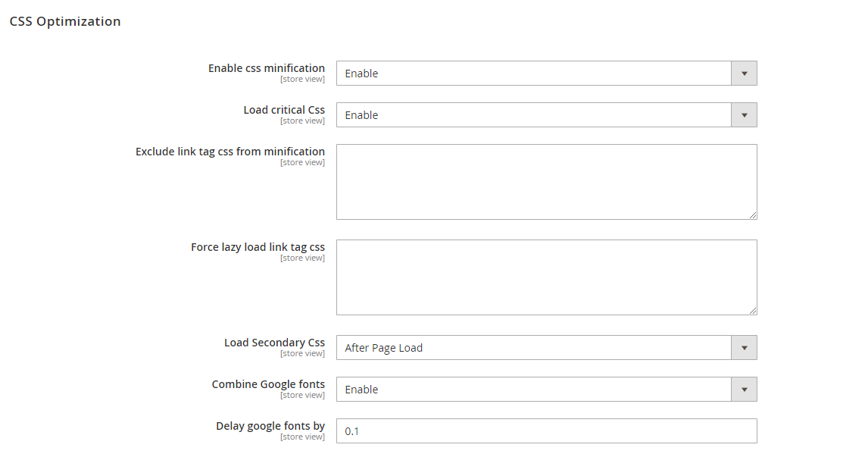This screenshot has height=454, width=868.
Task: Click resize handle of Force lazy load textarea
Action: [753, 311]
